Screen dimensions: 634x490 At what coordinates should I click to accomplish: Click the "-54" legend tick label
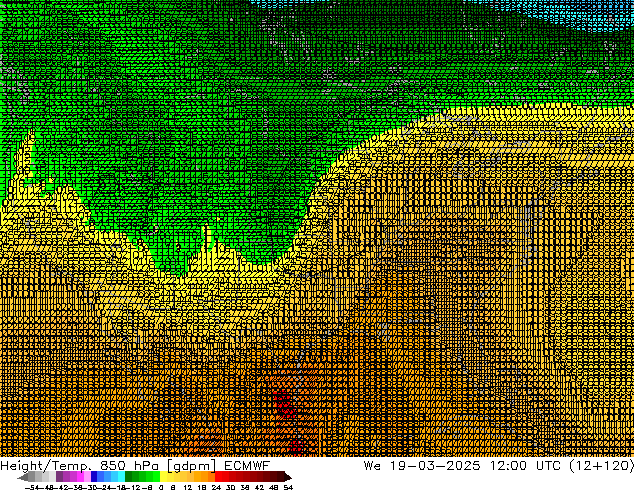[32, 487]
